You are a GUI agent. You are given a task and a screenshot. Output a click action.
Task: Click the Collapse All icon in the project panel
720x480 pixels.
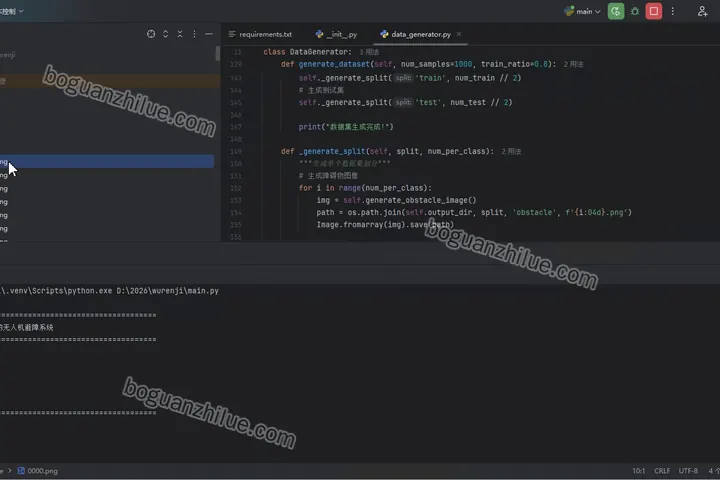pyautogui.click(x=180, y=34)
